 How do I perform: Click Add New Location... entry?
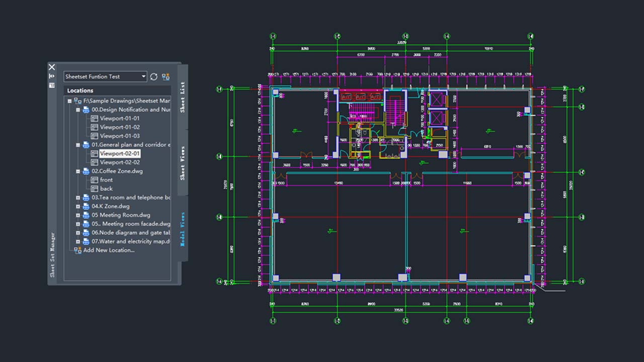tap(109, 250)
